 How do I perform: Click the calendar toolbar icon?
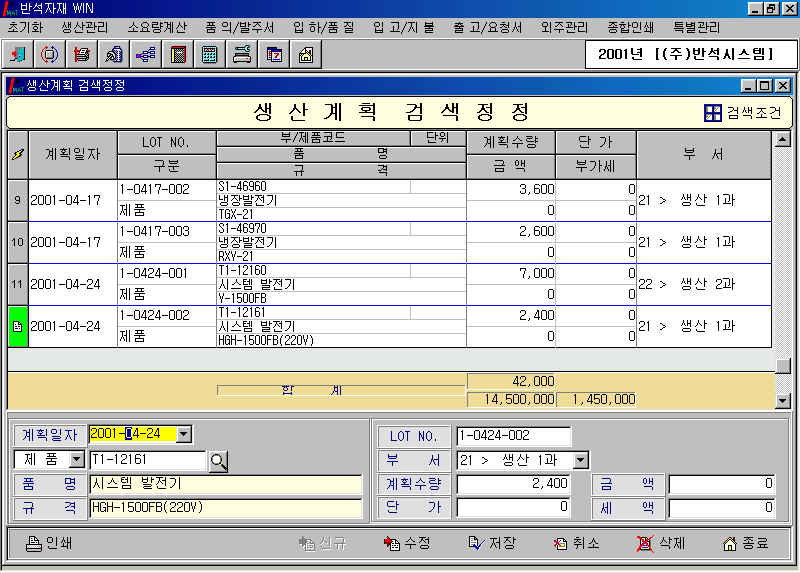pos(274,55)
